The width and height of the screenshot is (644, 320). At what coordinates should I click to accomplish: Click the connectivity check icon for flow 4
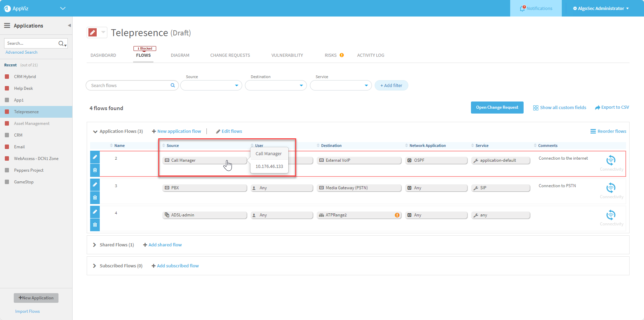click(x=611, y=215)
